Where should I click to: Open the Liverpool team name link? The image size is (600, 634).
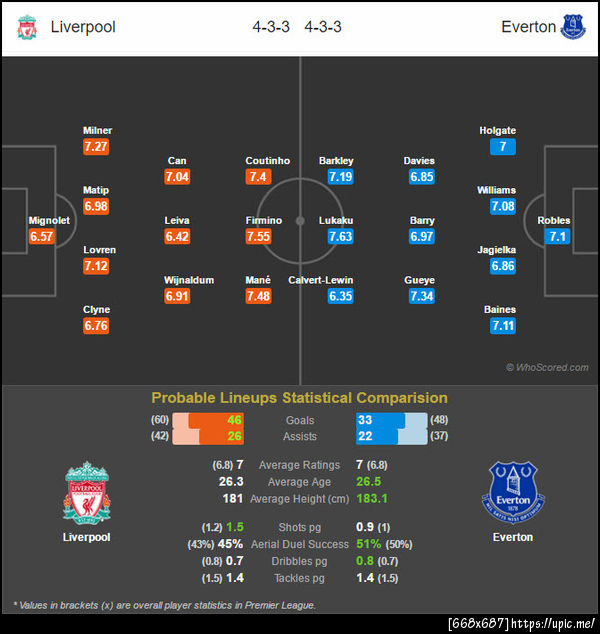pyautogui.click(x=83, y=27)
